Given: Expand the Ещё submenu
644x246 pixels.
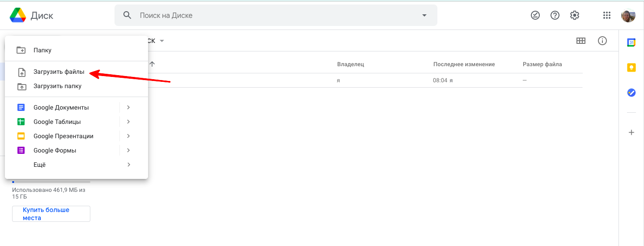Looking at the screenshot, I should [x=128, y=165].
